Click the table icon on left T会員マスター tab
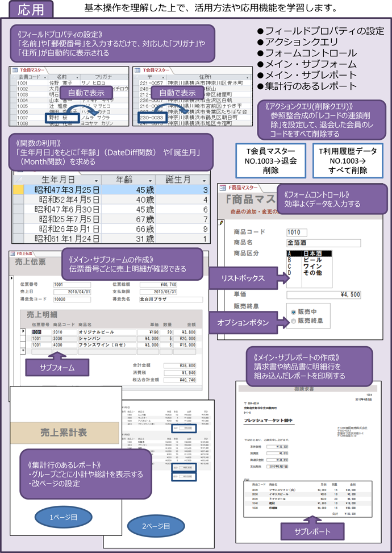This screenshot has height=553, width=392. [x=14, y=68]
